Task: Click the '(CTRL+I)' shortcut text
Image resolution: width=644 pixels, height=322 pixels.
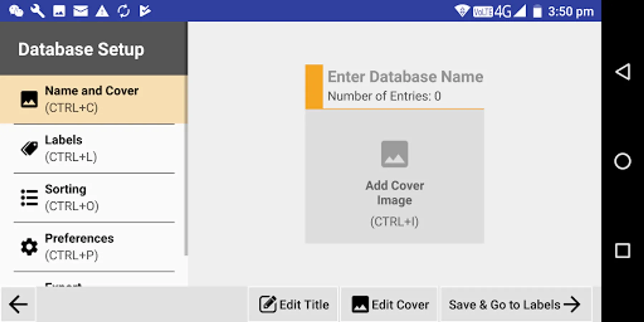Action: click(x=394, y=222)
